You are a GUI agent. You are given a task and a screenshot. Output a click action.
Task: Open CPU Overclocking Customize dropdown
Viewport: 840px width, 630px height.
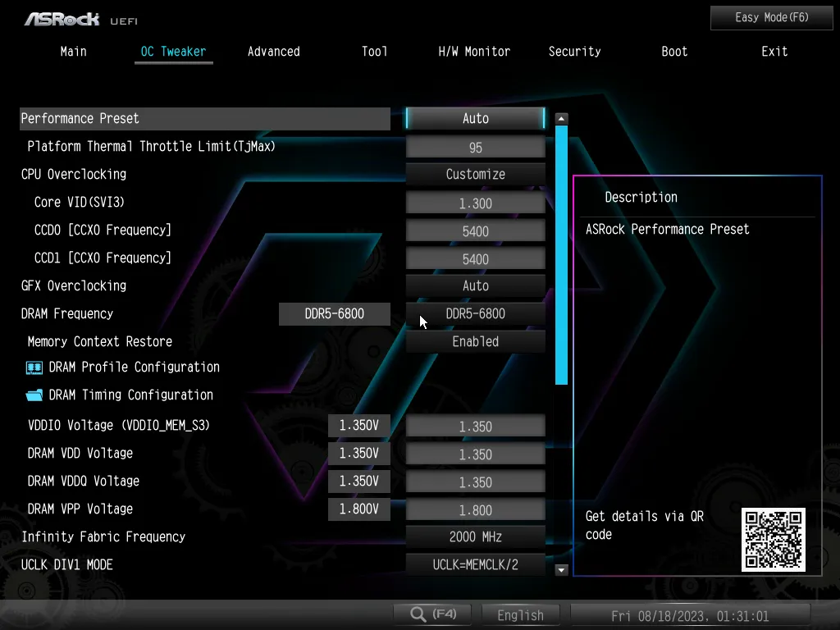(x=476, y=174)
